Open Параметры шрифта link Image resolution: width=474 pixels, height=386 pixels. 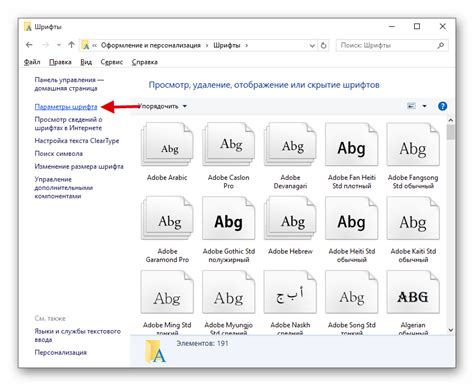[66, 107]
